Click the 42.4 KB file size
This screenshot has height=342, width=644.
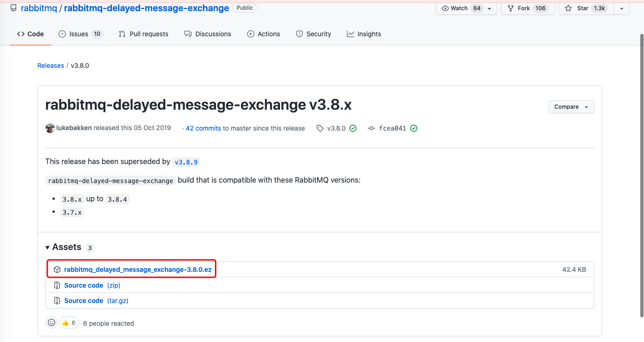(574, 270)
